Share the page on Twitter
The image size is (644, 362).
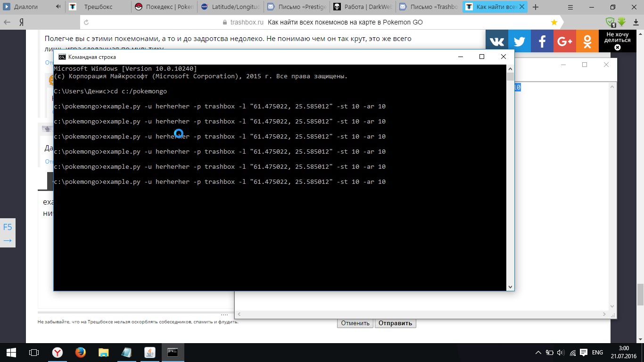(520, 41)
